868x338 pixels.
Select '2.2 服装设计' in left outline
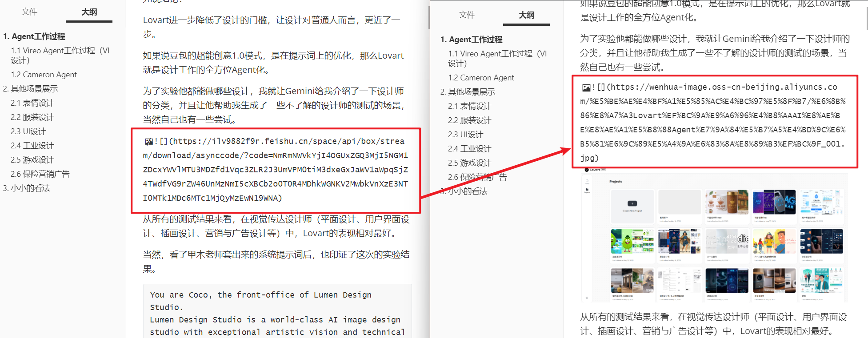click(x=32, y=117)
